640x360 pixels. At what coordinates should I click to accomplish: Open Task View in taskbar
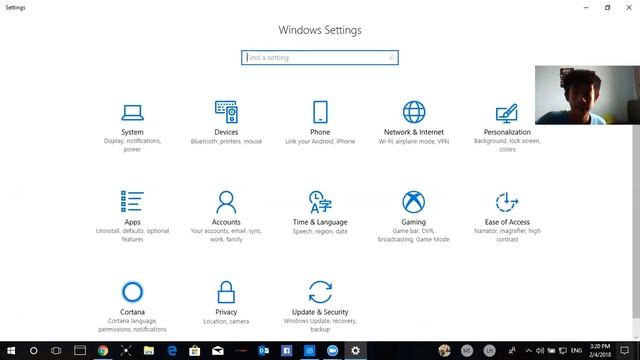coord(56,351)
